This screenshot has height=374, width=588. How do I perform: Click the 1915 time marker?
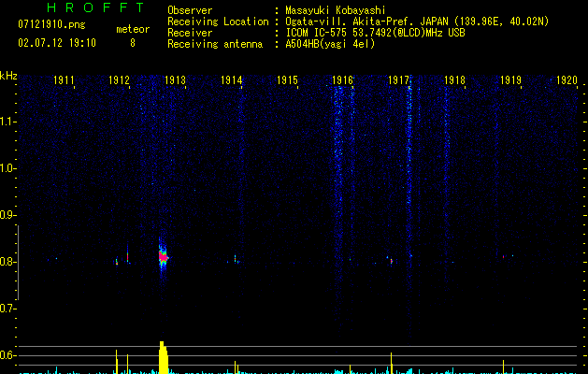[x=287, y=79]
